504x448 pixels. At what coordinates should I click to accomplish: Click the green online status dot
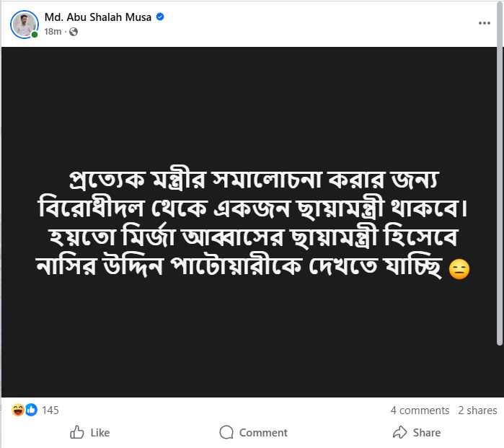[x=35, y=35]
